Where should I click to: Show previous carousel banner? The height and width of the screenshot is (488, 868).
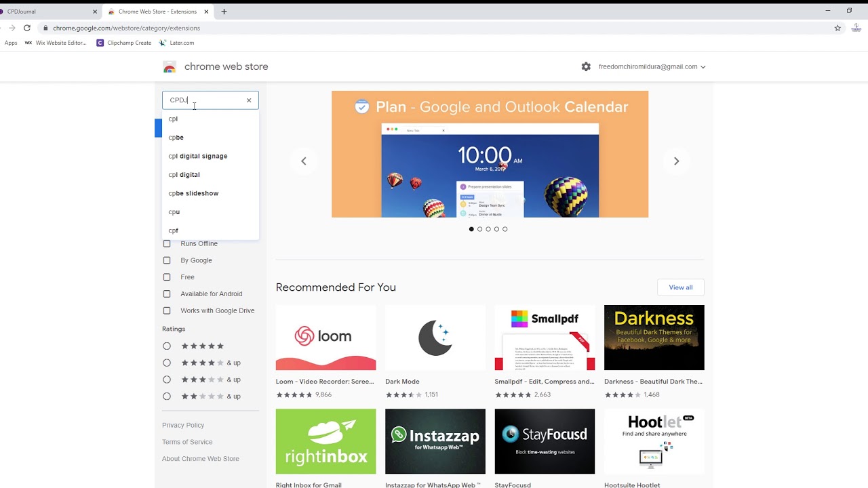(x=304, y=161)
